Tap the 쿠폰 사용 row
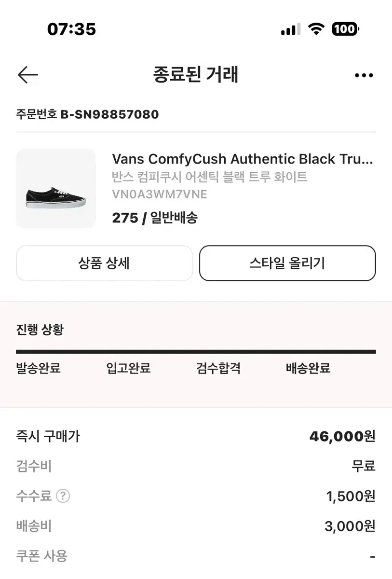The width and height of the screenshot is (392, 579). (196, 556)
